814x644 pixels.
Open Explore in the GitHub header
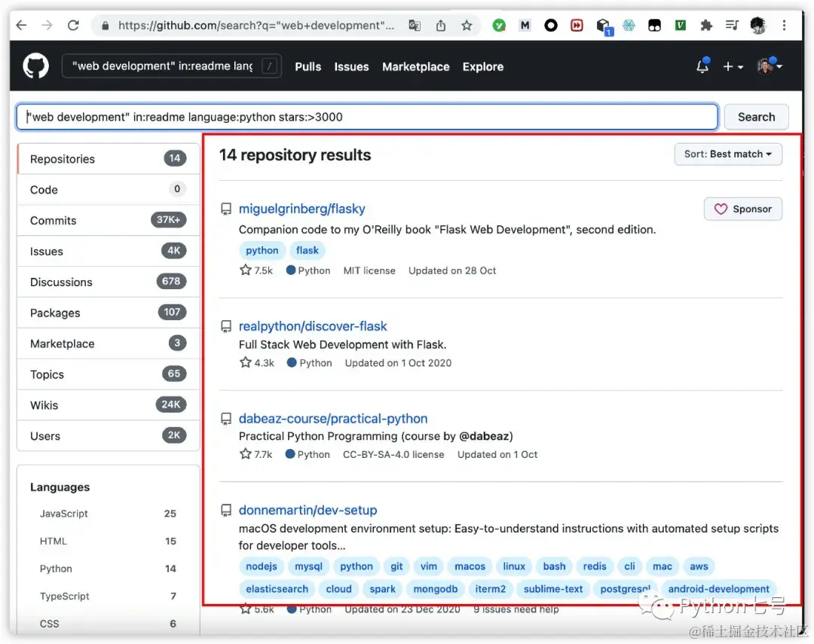(483, 67)
